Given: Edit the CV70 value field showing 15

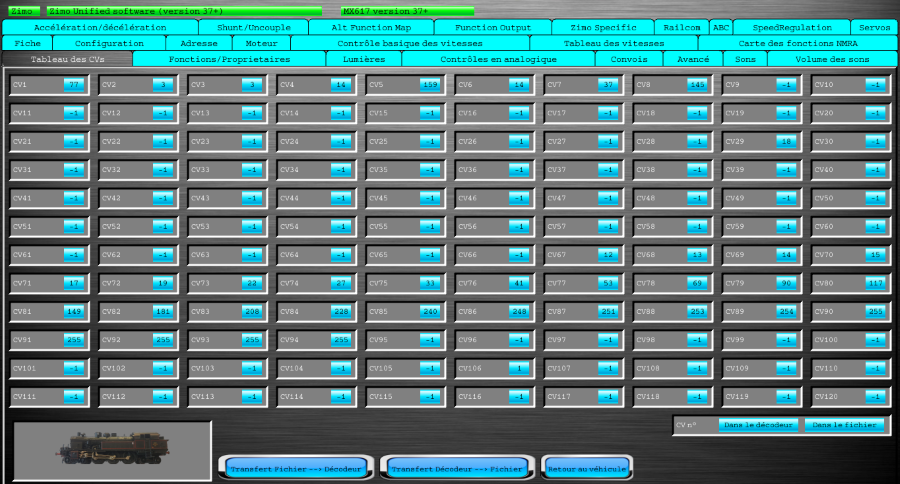Looking at the screenshot, I should point(875,255).
